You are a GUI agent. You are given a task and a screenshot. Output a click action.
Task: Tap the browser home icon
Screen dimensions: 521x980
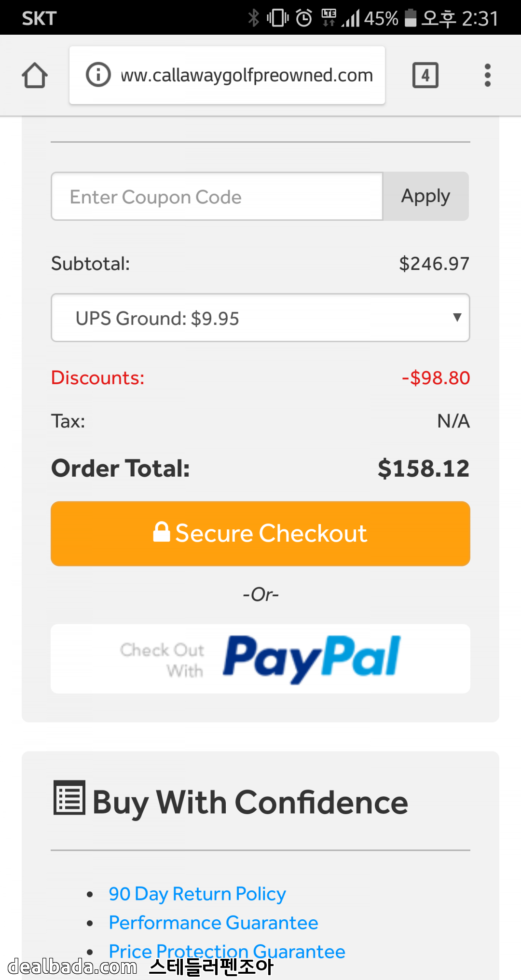(x=35, y=76)
